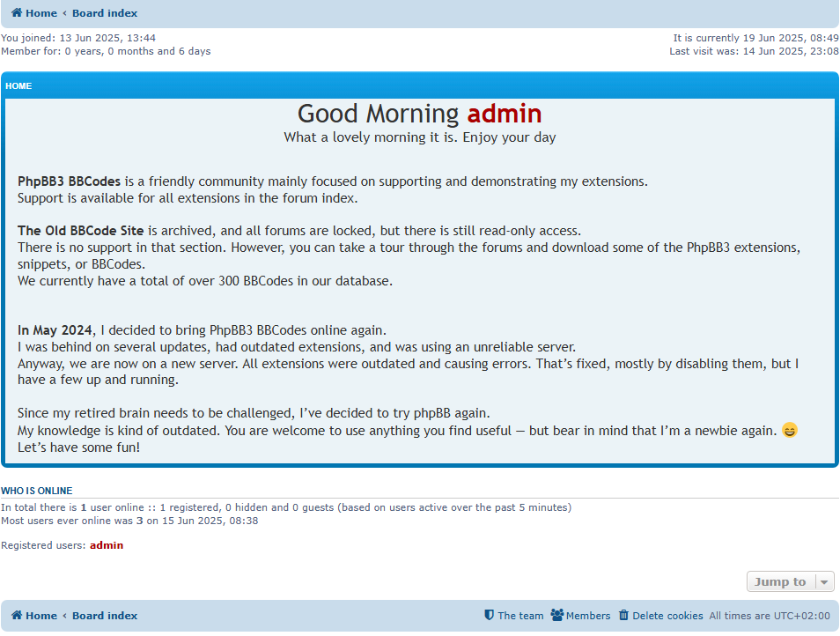Click "What a lovely morning it is. Enjoy your day"
This screenshot has width=840, height=636.
420,137
